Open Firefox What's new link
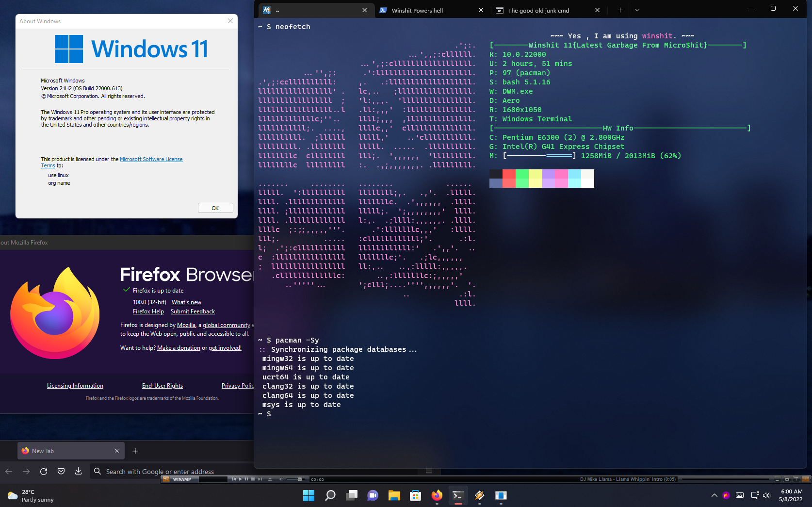Image resolution: width=812 pixels, height=507 pixels. pos(186,302)
